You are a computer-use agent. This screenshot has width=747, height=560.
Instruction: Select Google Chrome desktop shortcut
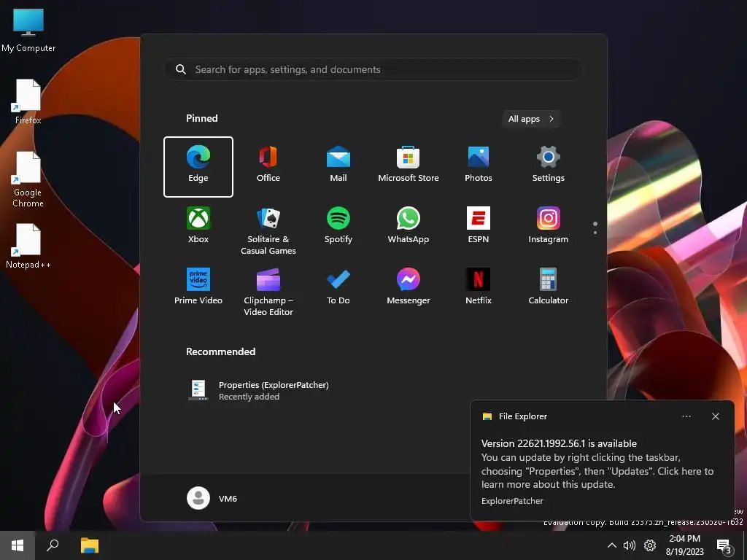[x=28, y=179]
